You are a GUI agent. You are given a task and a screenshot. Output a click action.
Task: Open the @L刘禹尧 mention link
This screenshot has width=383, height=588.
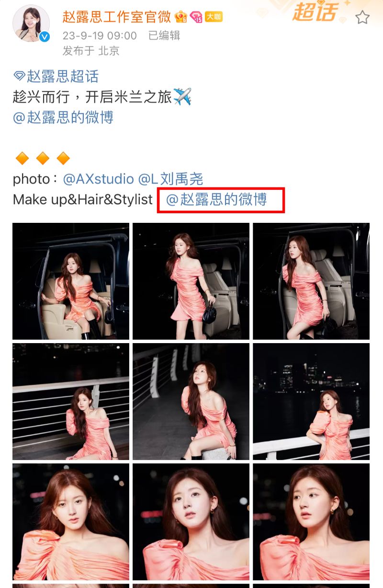(171, 179)
